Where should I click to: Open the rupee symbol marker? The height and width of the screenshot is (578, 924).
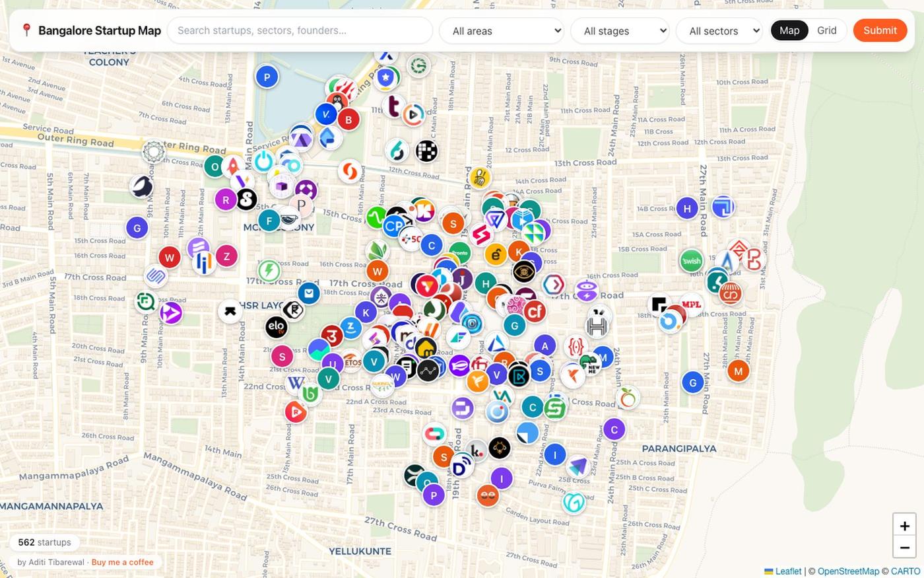pyautogui.click(x=293, y=310)
